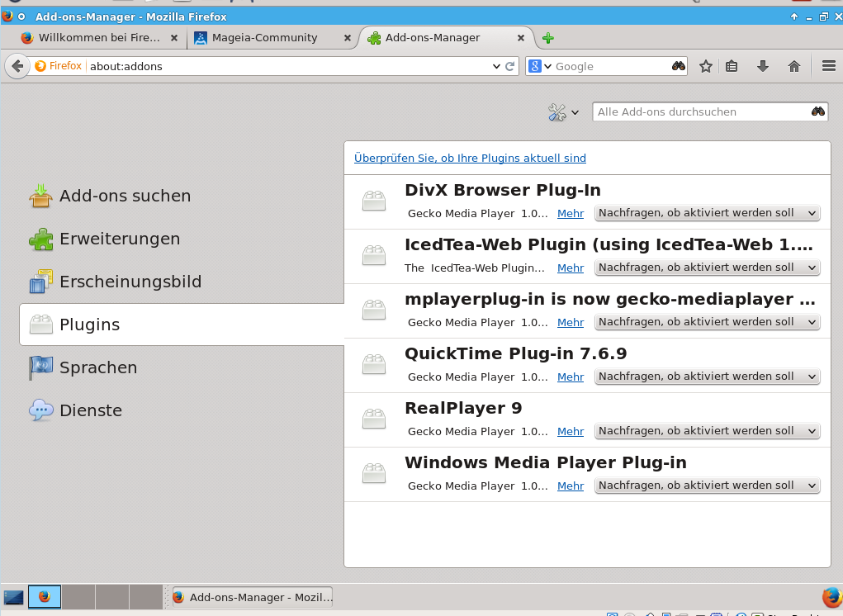Click Mehr link for mplayerplug-in
Image resolution: width=843 pixels, height=616 pixels.
click(x=571, y=323)
